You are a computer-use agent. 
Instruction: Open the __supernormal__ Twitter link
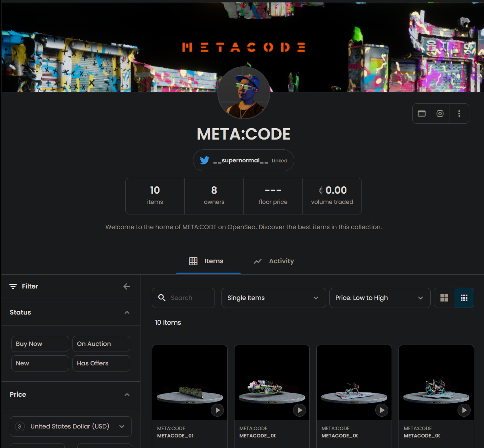(243, 160)
